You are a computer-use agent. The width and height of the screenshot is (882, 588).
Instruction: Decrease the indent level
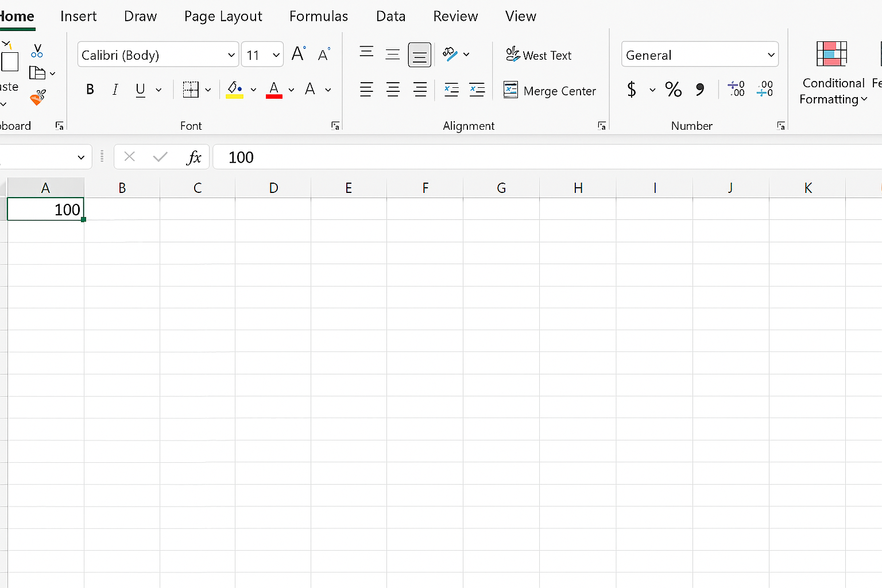tap(451, 90)
